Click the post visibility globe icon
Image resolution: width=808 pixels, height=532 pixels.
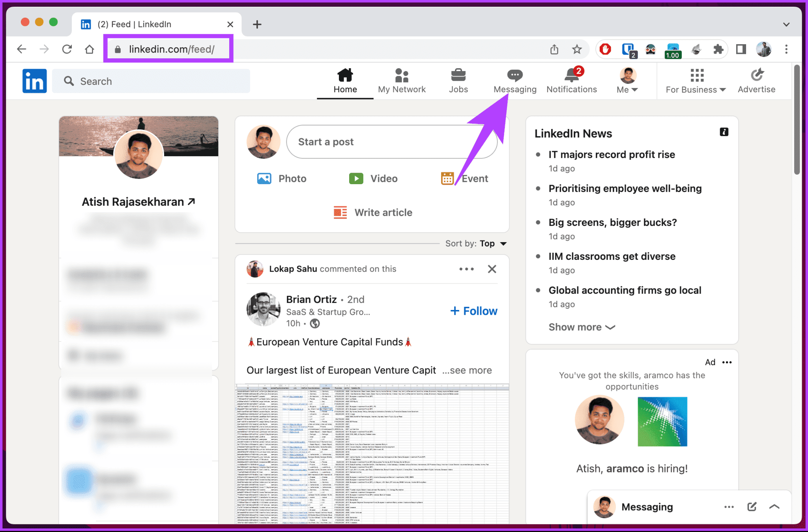pos(315,324)
